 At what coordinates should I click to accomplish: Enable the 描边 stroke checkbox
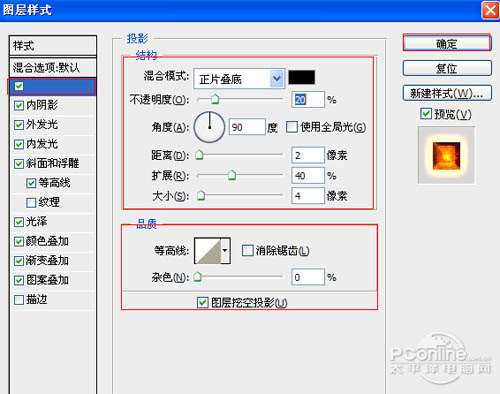pyautogui.click(x=19, y=300)
